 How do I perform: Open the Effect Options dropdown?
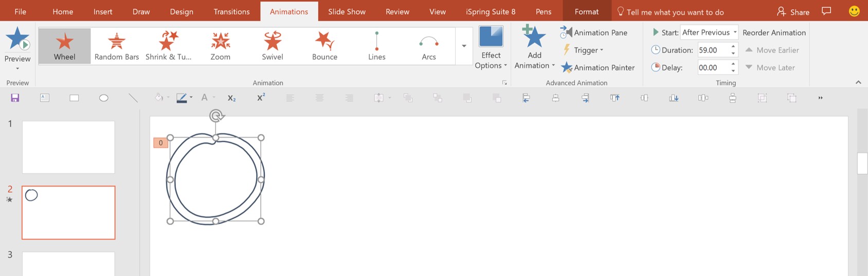pos(491,61)
